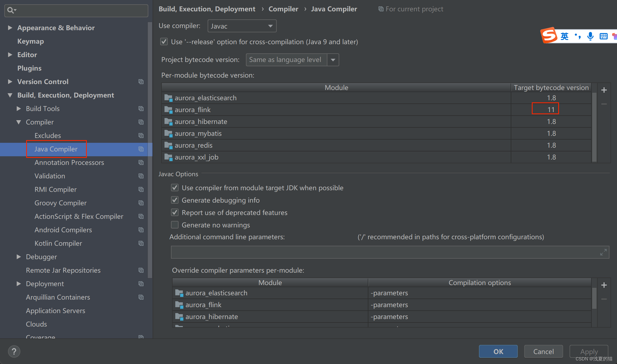
Task: Click the help question mark icon
Action: 14,351
